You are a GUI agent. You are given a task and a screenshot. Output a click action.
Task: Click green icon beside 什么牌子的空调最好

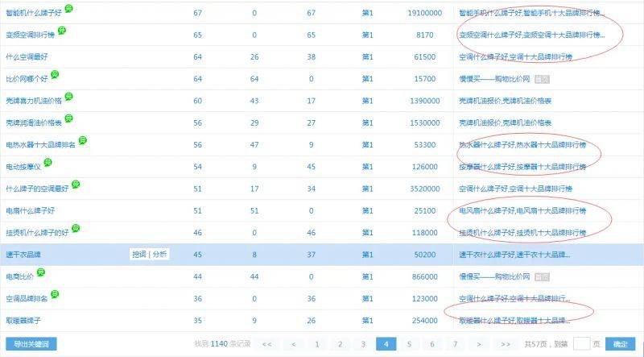point(76,185)
